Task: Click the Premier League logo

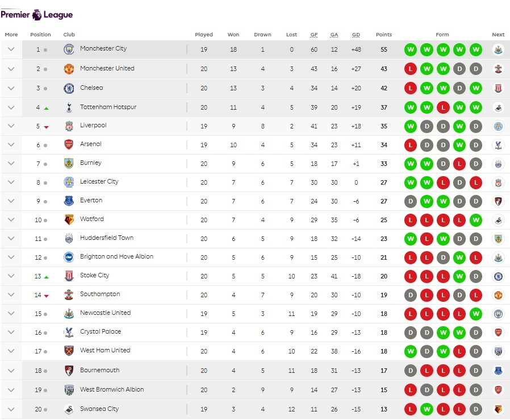Action: 36,15
